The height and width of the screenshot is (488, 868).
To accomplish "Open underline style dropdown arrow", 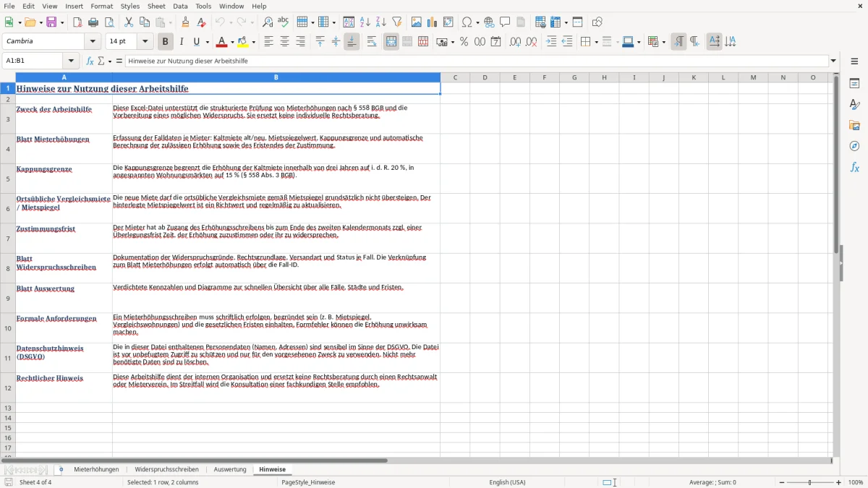I will coord(207,42).
